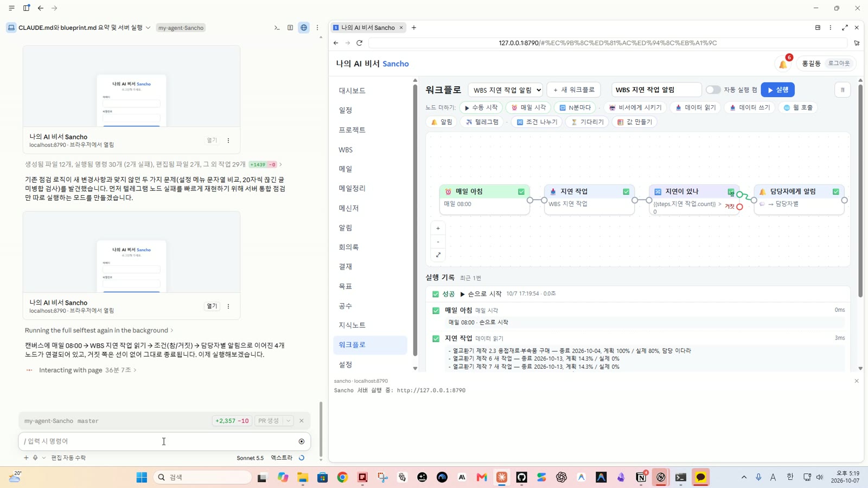The width and height of the screenshot is (868, 488).
Task: Click the 로그아웃 button
Action: tap(839, 63)
